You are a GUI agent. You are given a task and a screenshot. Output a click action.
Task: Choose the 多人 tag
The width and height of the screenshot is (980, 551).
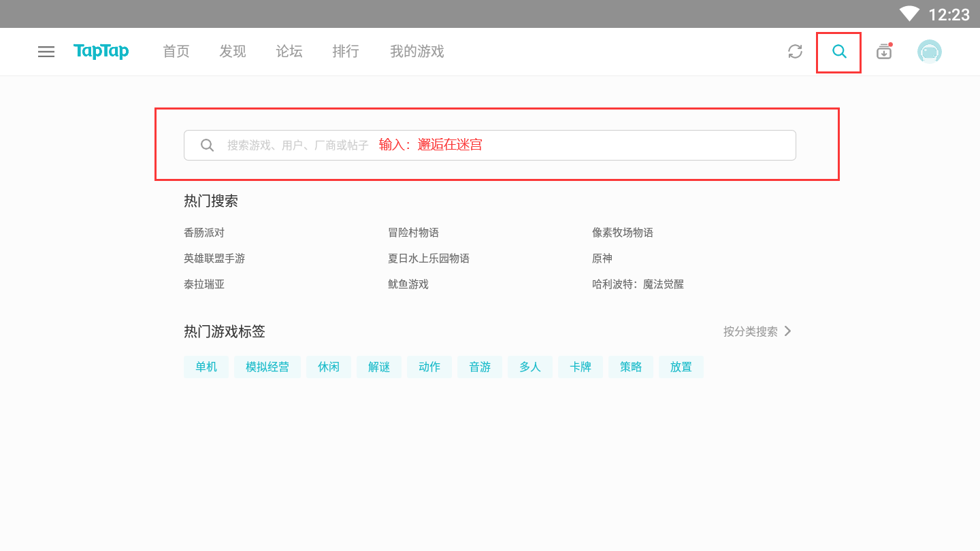(530, 367)
